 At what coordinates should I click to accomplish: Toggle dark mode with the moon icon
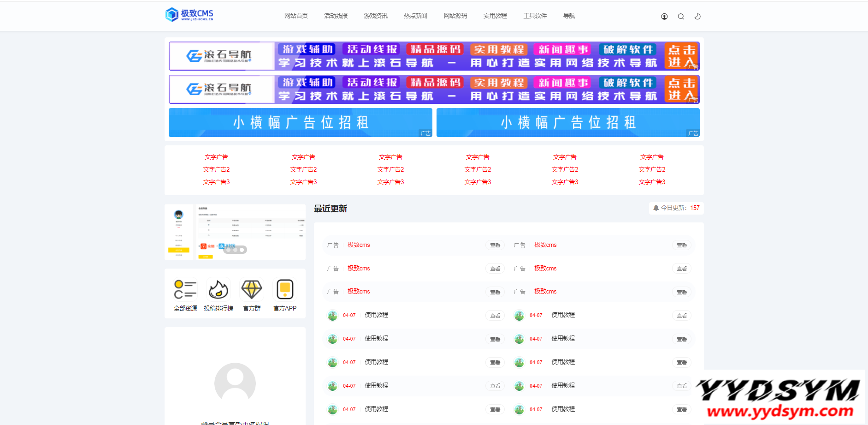[x=697, y=17]
